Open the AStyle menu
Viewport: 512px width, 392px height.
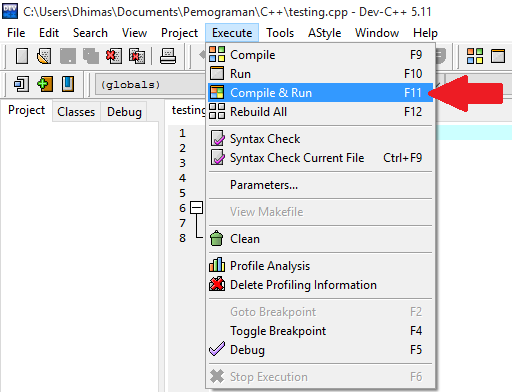point(324,33)
